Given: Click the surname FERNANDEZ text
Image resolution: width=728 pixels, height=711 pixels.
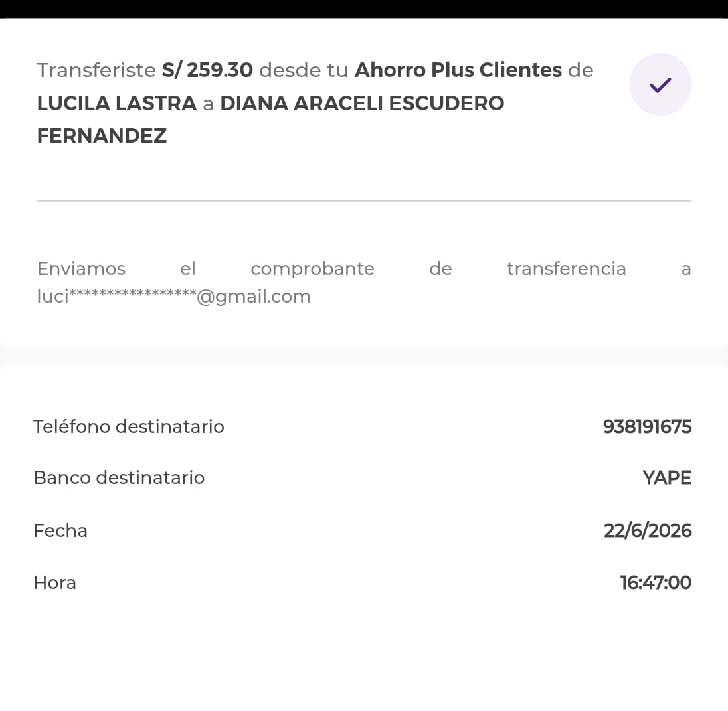Looking at the screenshot, I should 102,136.
